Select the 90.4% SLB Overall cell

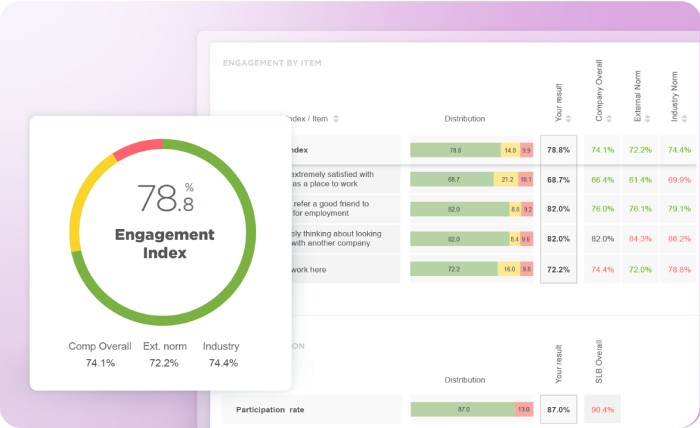tap(602, 409)
